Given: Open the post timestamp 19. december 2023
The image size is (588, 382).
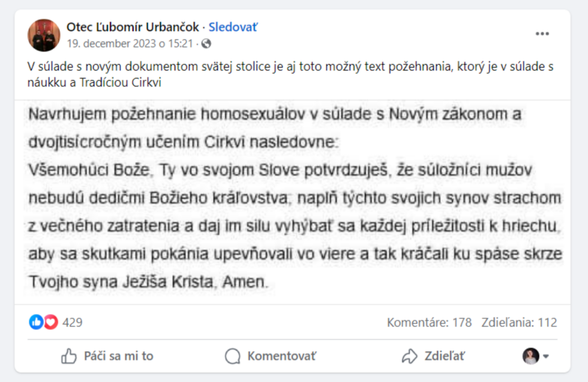Looking at the screenshot, I should point(130,43).
